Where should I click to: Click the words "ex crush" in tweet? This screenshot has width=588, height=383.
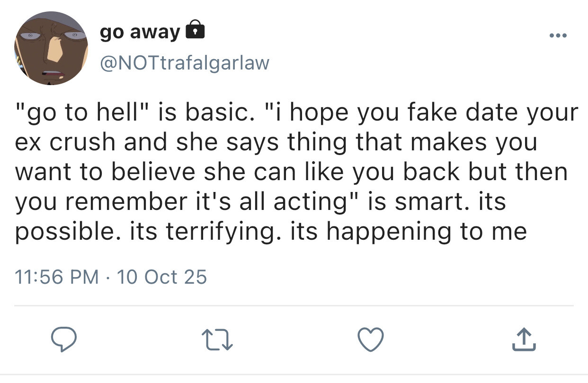65,143
